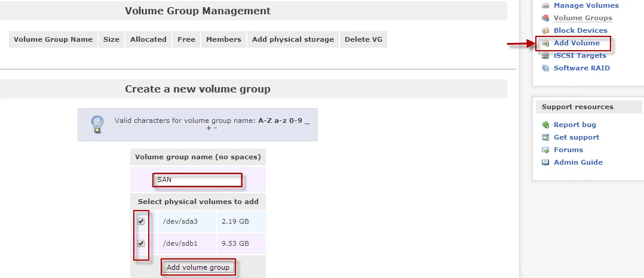Click the iSCSI Targets icon

(x=545, y=55)
